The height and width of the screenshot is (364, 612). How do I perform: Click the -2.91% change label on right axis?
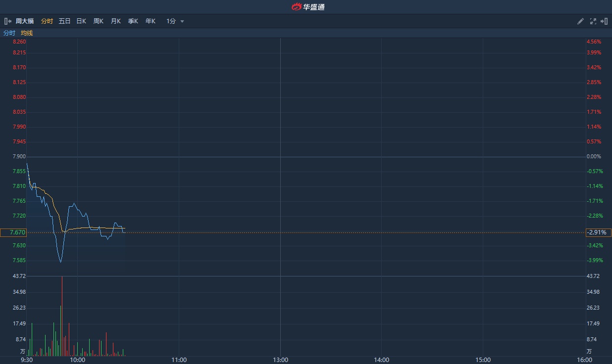tap(596, 232)
